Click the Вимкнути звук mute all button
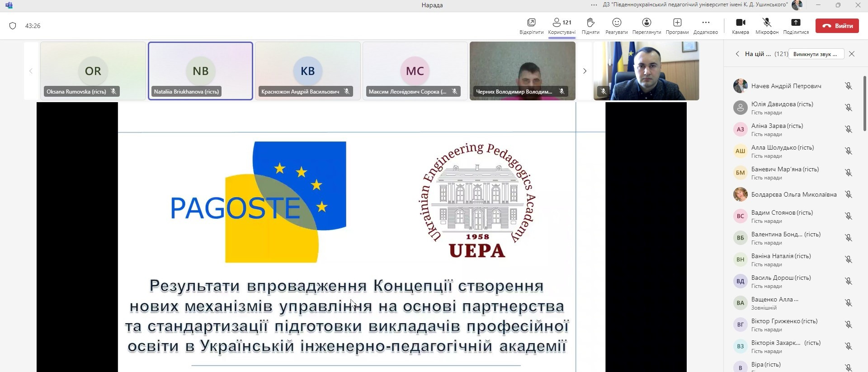The height and width of the screenshot is (372, 868). 815,54
